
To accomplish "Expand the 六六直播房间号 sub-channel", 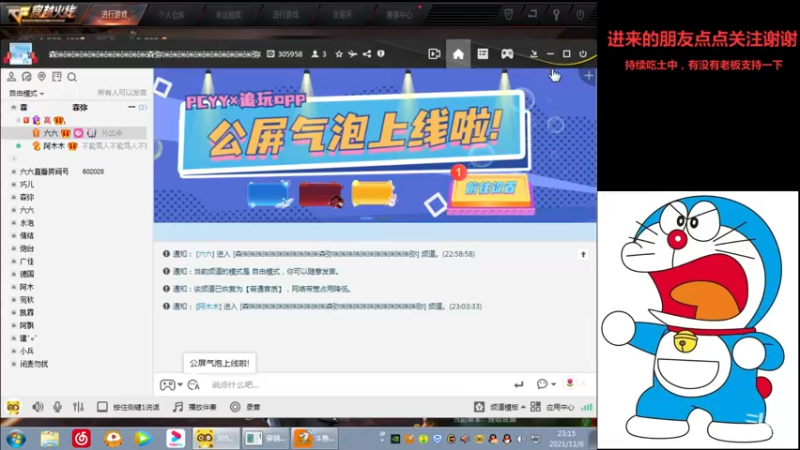I will click(14, 171).
